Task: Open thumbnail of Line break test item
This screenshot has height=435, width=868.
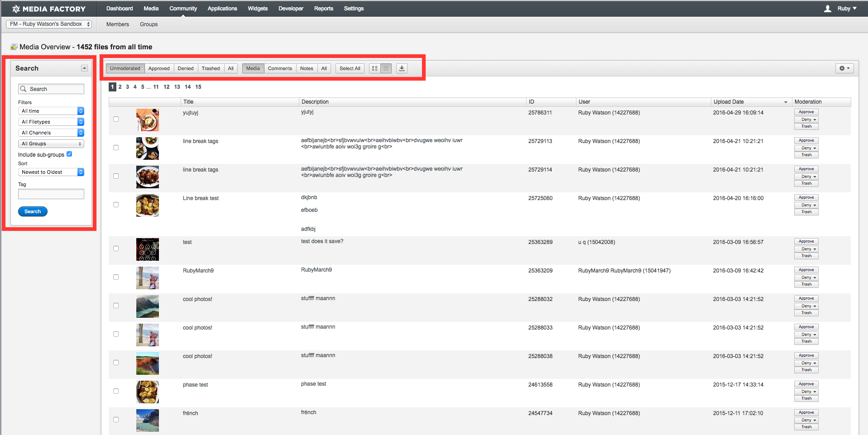Action: pyautogui.click(x=148, y=206)
